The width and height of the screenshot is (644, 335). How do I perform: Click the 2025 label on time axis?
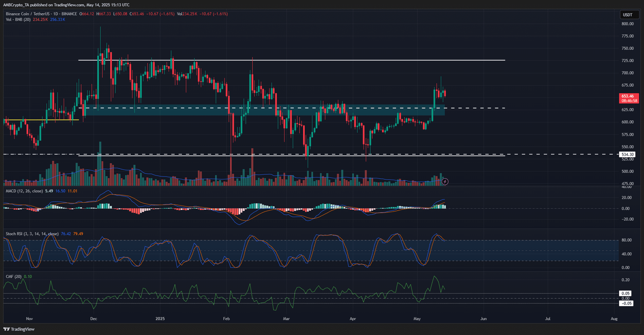click(160, 319)
